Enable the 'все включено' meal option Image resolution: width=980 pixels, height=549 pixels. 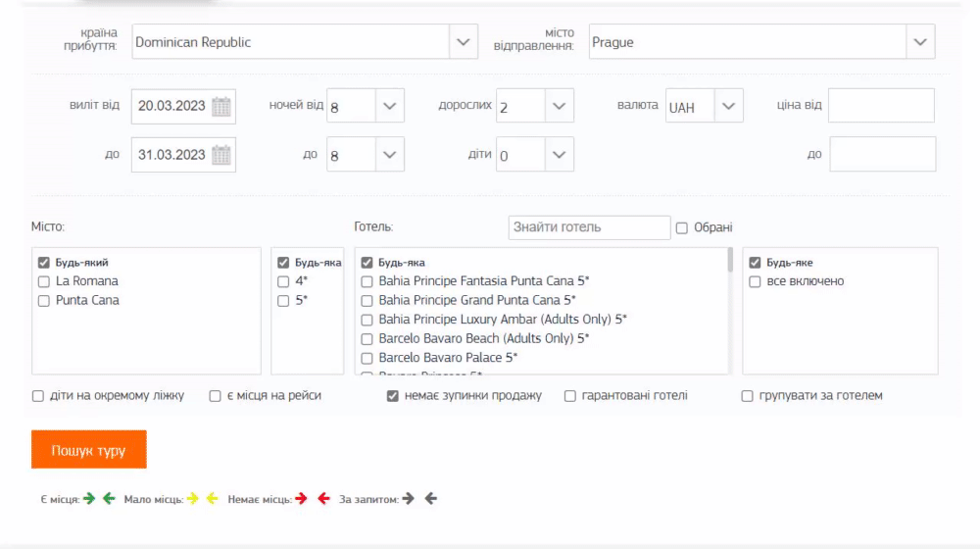tap(756, 282)
